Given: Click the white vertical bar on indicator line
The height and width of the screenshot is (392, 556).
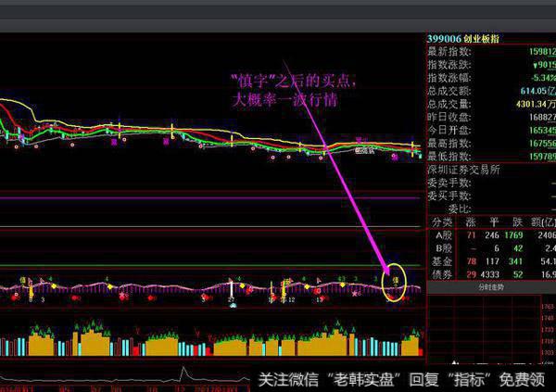Looking at the screenshot, I should click(231, 287).
